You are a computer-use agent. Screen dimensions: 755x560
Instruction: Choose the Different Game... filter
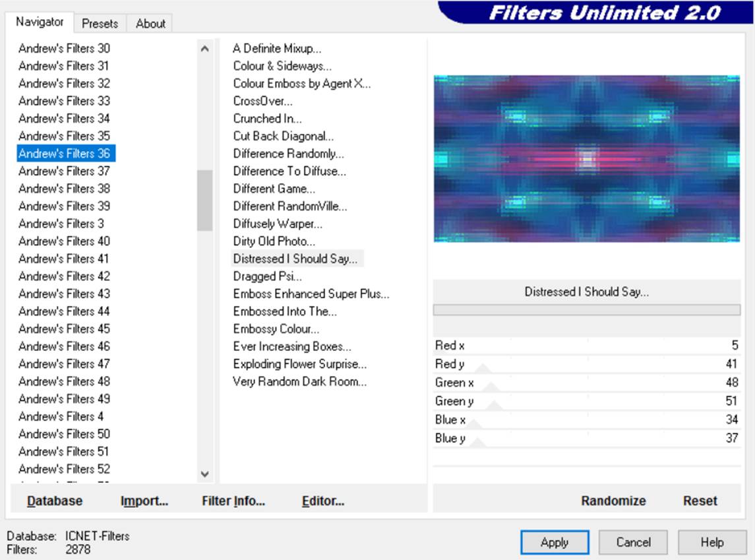point(274,188)
